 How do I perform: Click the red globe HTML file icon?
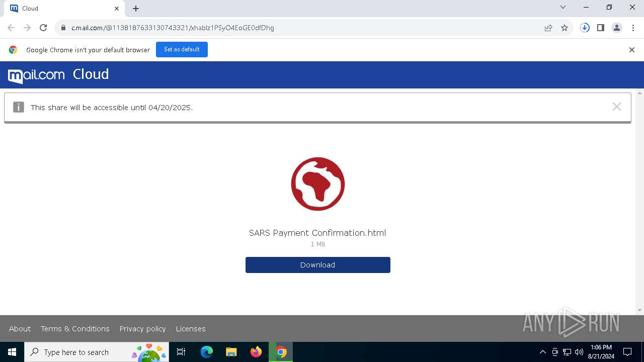tap(318, 184)
